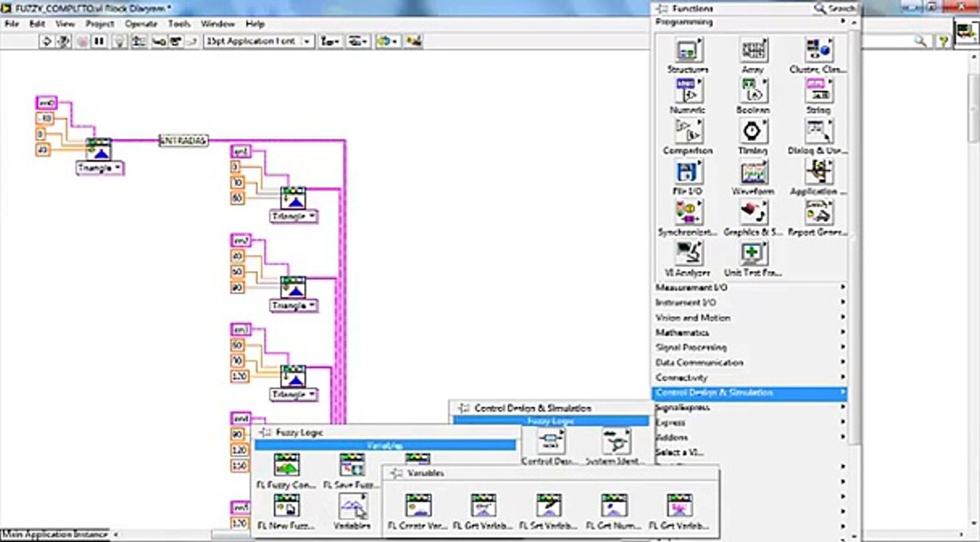Expand the Data Communication category
The image size is (980, 542).
750,363
